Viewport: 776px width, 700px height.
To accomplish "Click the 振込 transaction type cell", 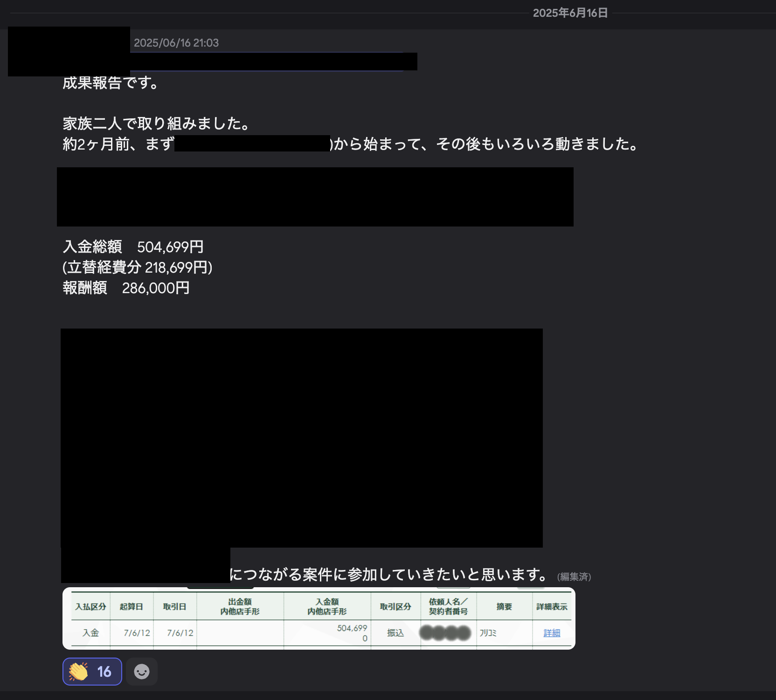I will point(395,633).
